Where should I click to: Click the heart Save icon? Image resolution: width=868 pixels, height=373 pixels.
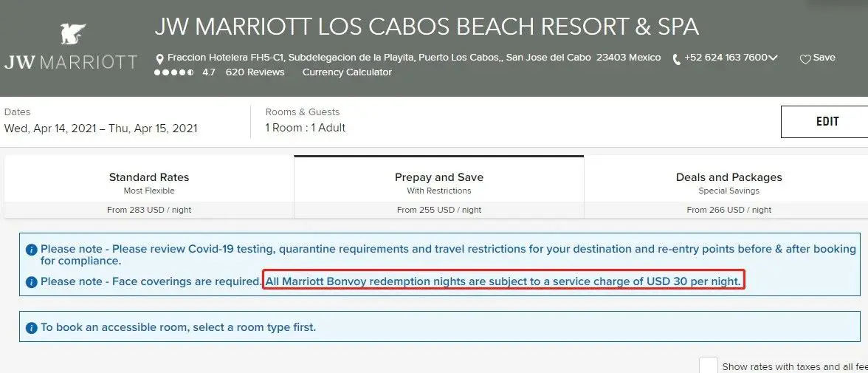805,59
